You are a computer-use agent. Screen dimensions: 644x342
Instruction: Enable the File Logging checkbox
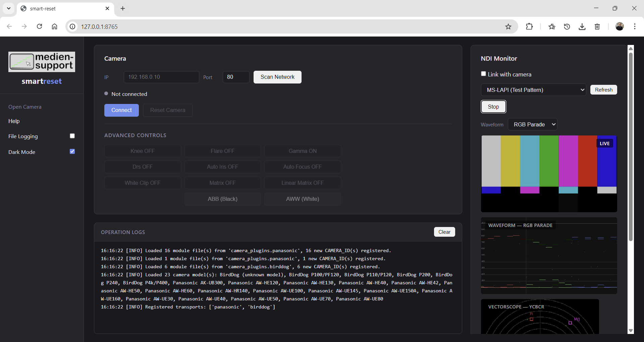72,136
